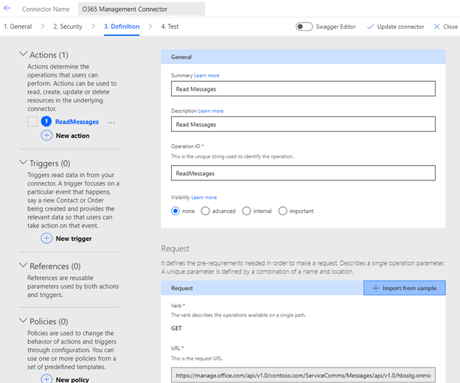This screenshot has height=383, width=460.
Task: Click the request URL field
Action: pyautogui.click(x=303, y=375)
